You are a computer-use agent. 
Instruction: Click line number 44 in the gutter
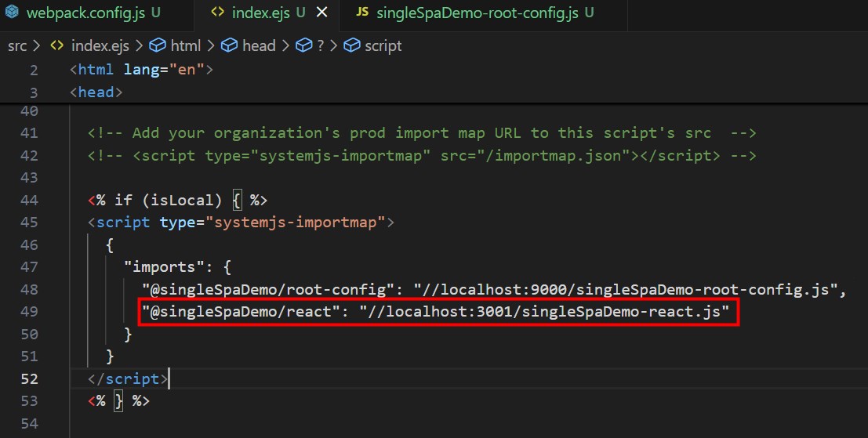[29, 201]
